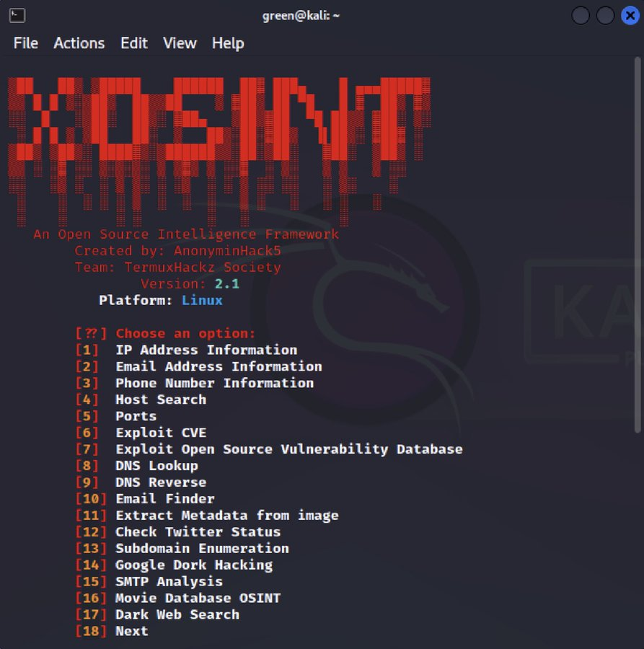Open the Help menu

[228, 43]
